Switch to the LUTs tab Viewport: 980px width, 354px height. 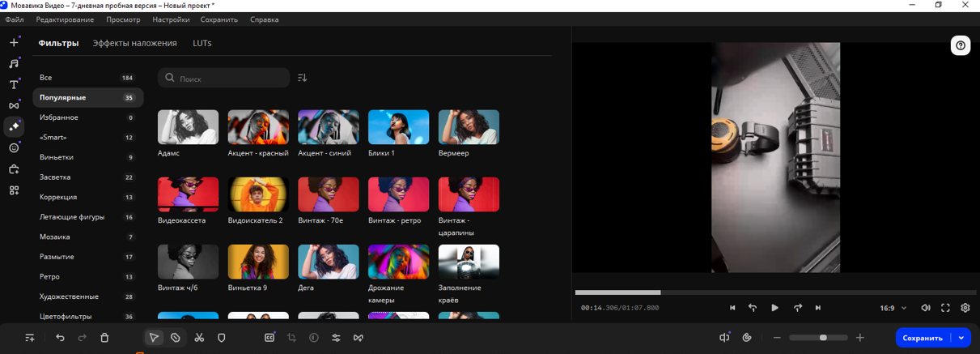point(202,43)
